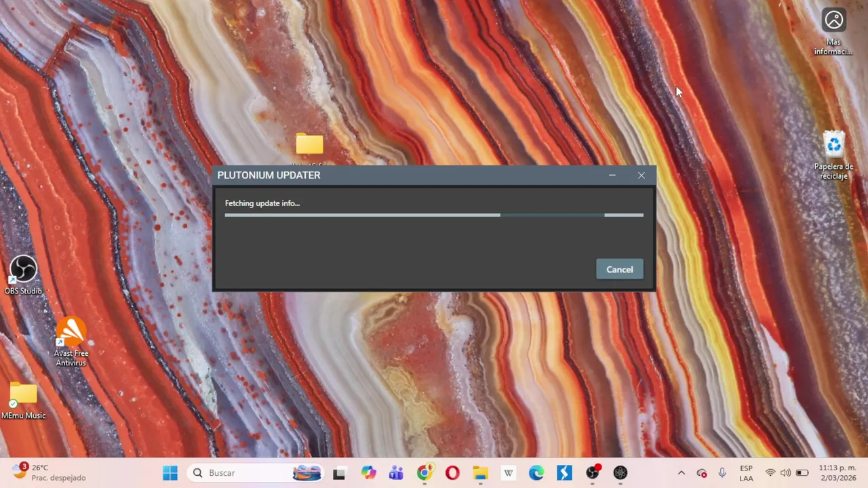The width and height of the screenshot is (868, 488).
Task: Cancel the Plutonium update
Action: coord(620,269)
